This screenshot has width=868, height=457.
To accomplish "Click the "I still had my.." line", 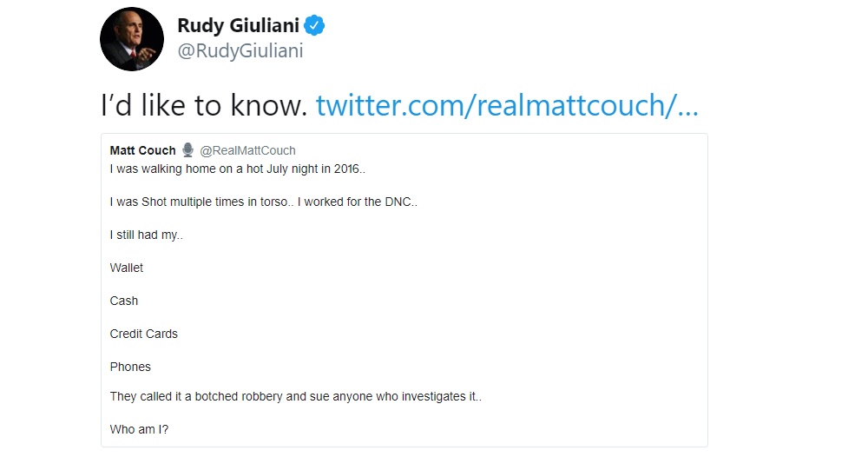I will point(146,235).
